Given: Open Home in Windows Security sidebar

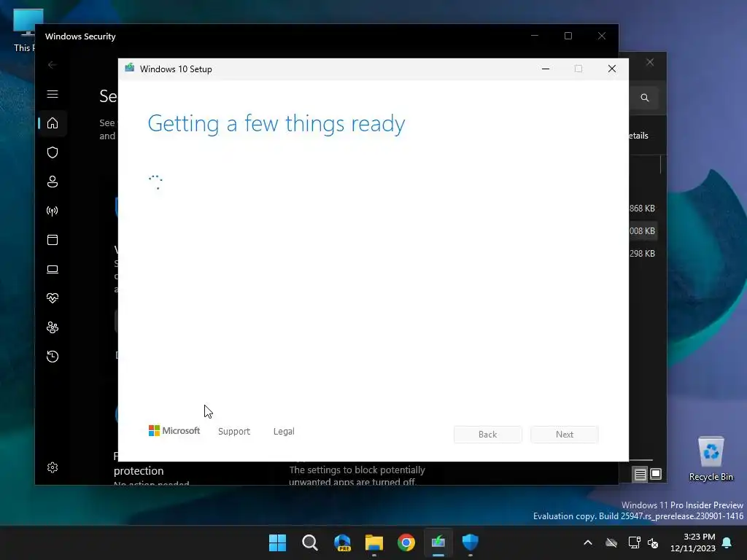Looking at the screenshot, I should (53, 123).
